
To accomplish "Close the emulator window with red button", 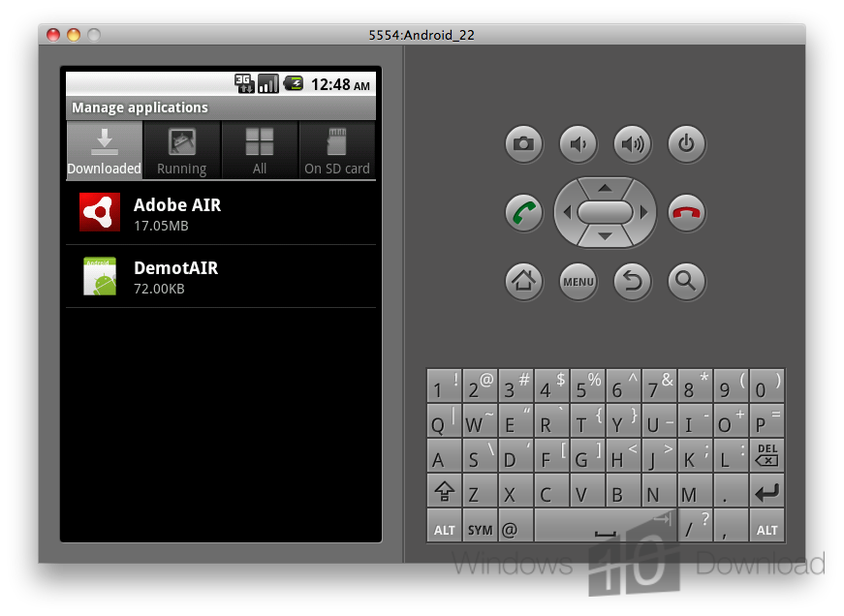I will [x=53, y=35].
